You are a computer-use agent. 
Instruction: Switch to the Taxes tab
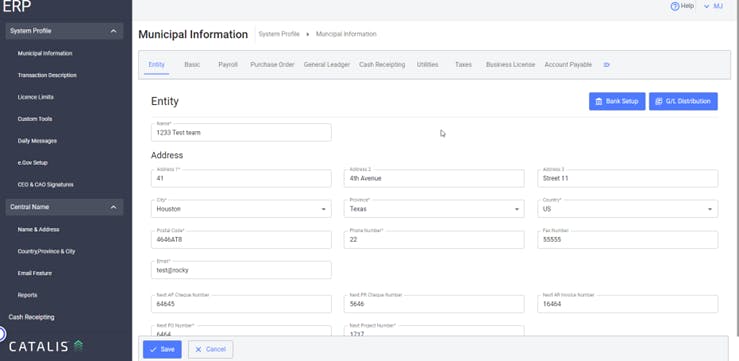pos(463,65)
